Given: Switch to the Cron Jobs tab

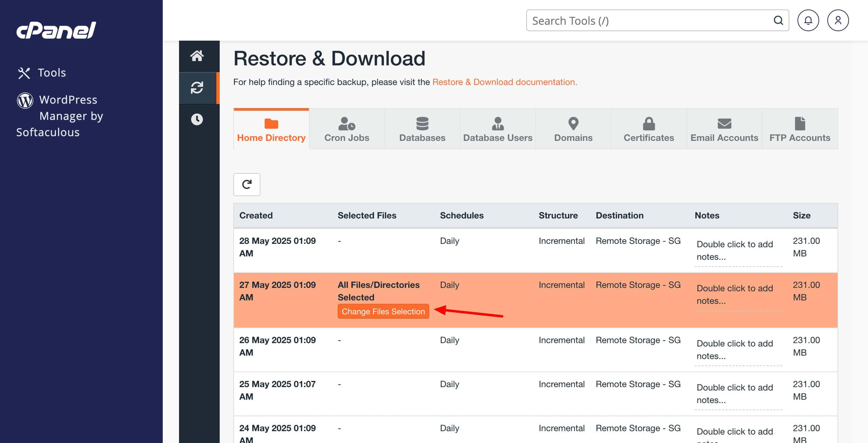Looking at the screenshot, I should [347, 129].
